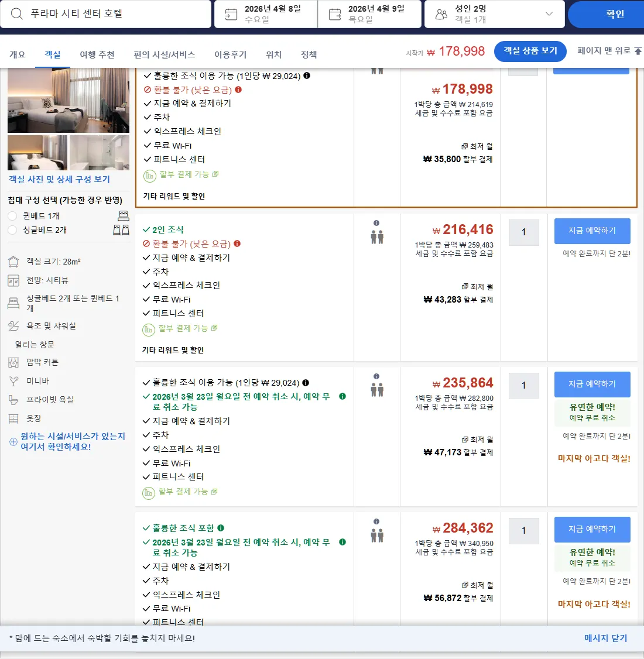Click green info icon beside 훌륭한 조식 포함
The image size is (644, 659).
(x=221, y=528)
